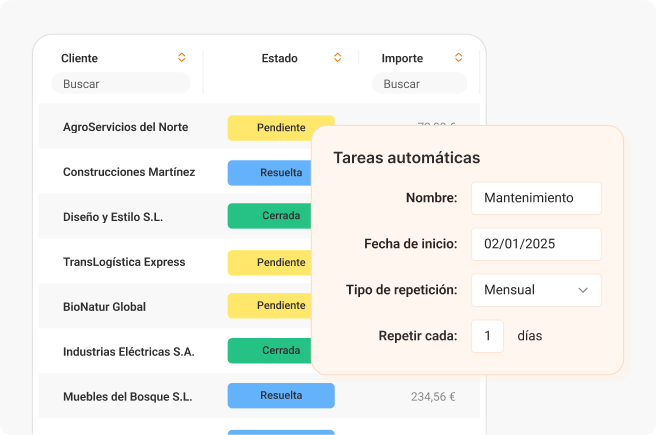Click the 234,56 € amount cell
This screenshot has height=435, width=656.
coord(433,396)
